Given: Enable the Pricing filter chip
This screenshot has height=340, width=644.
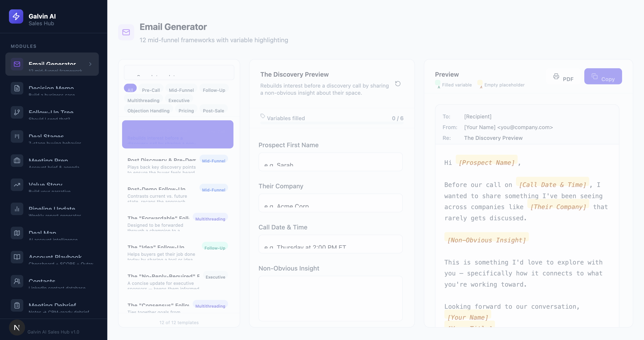Looking at the screenshot, I should click(x=186, y=111).
